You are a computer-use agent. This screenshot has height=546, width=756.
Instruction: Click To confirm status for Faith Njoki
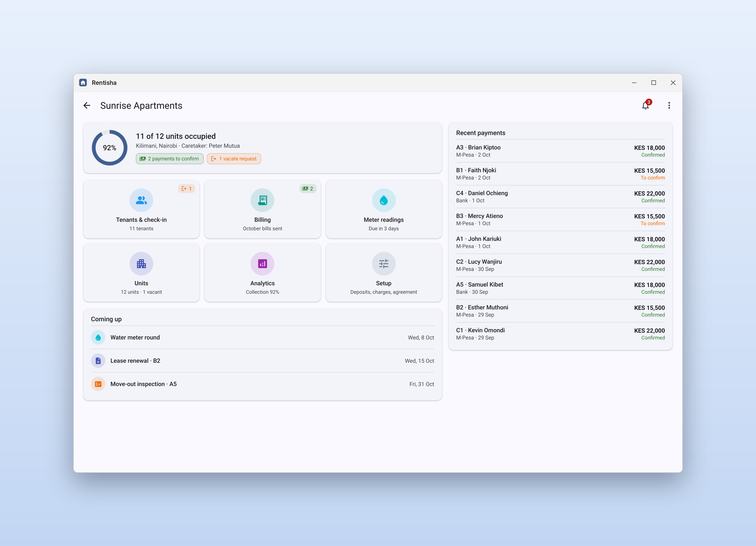pyautogui.click(x=652, y=178)
